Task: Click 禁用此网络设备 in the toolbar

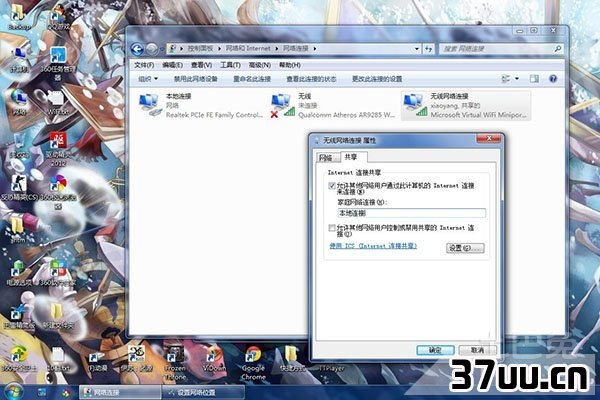Action: [196, 79]
